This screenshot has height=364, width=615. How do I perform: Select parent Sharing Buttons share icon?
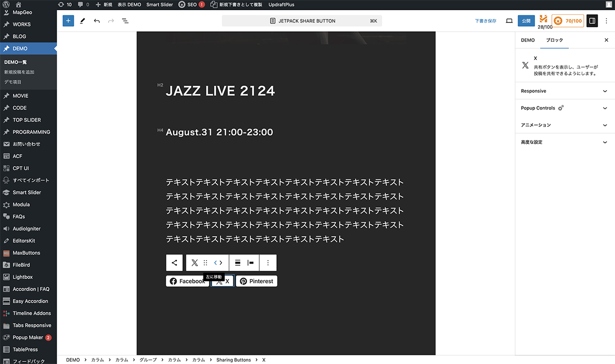pyautogui.click(x=174, y=263)
